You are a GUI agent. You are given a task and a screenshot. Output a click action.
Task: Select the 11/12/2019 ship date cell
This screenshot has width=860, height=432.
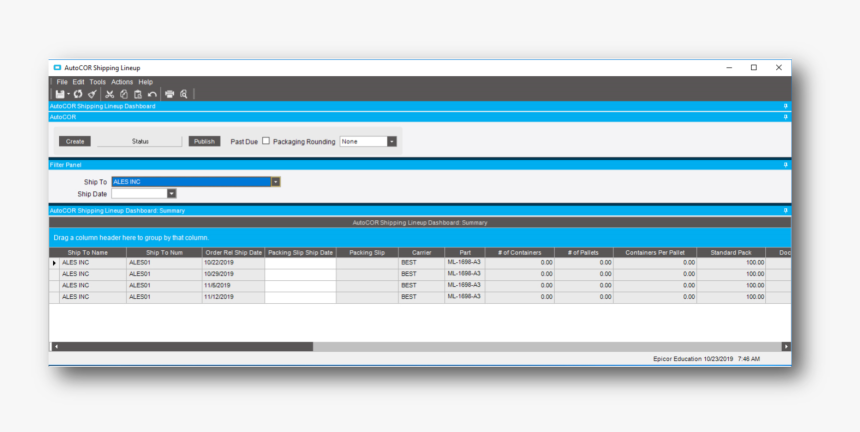tap(233, 297)
